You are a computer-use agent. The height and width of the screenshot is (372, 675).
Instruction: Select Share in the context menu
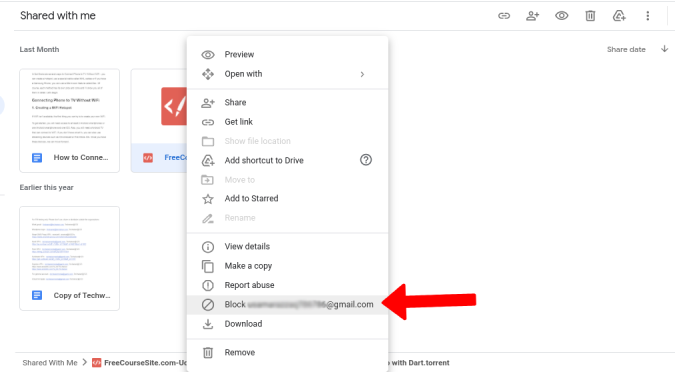[288, 102]
